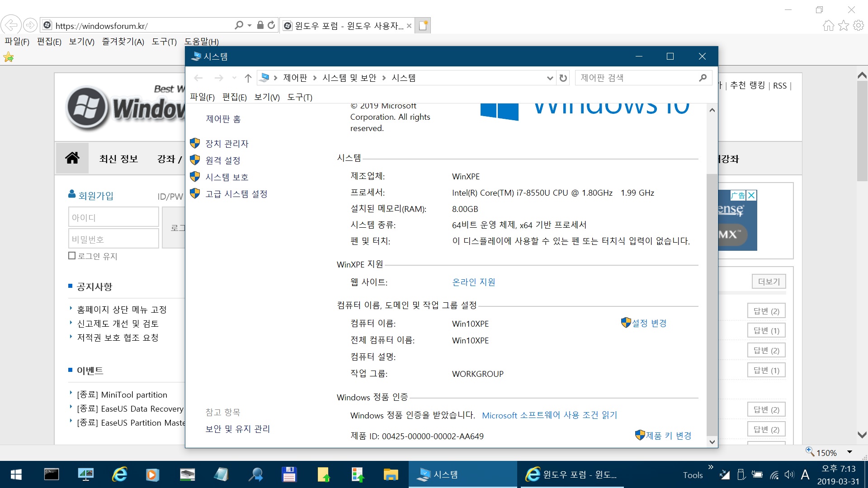Open File Explorer taskbar icon
Image resolution: width=868 pixels, height=488 pixels.
pyautogui.click(x=391, y=474)
